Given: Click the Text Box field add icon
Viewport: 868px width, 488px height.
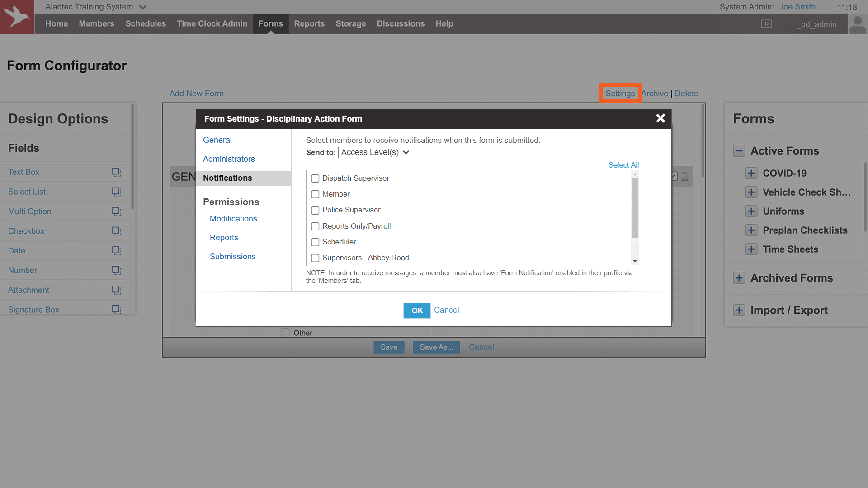Looking at the screenshot, I should [x=116, y=172].
